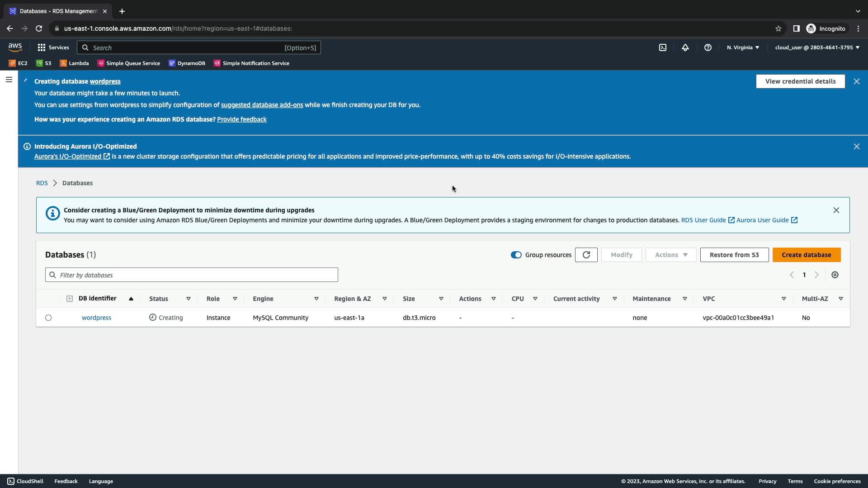Viewport: 868px width, 488px height.
Task: Open the N. Virginia region dropdown
Action: click(x=743, y=47)
